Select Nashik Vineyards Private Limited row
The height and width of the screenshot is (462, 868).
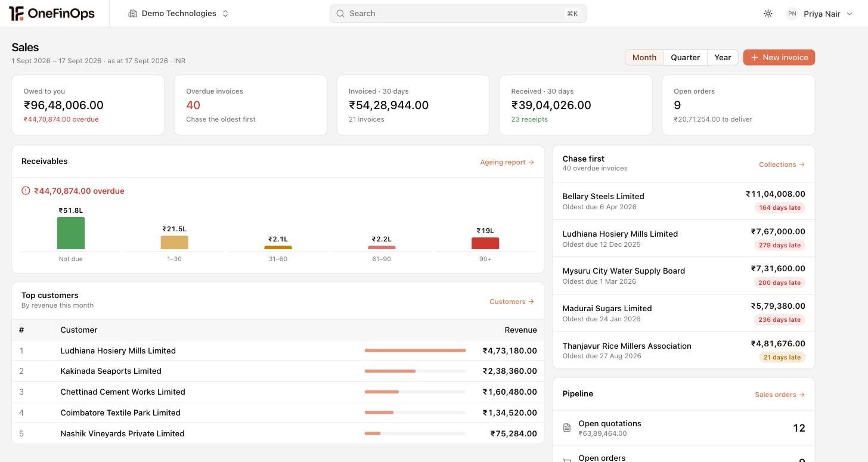tap(278, 434)
